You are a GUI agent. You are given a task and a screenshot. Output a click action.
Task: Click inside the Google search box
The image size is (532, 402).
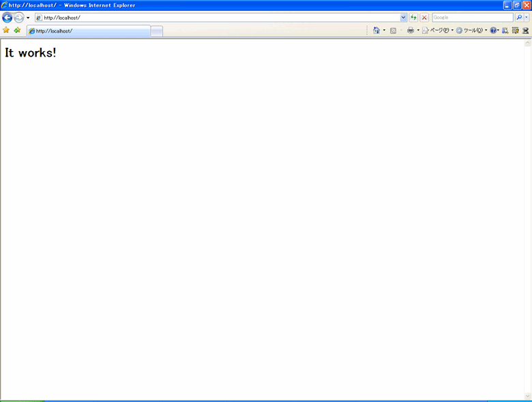(472, 18)
